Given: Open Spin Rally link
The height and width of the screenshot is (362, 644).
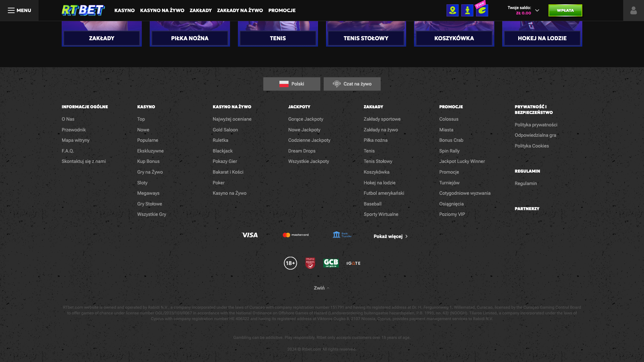Looking at the screenshot, I should coord(449,151).
